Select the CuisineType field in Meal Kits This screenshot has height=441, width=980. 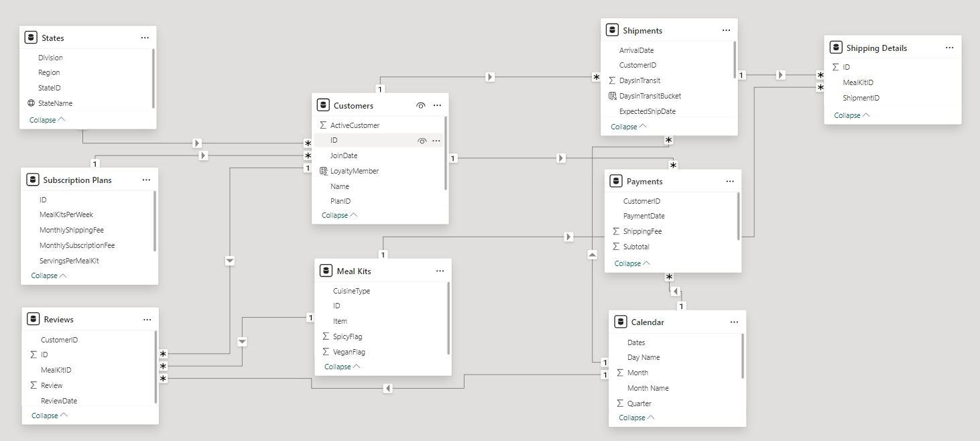351,291
